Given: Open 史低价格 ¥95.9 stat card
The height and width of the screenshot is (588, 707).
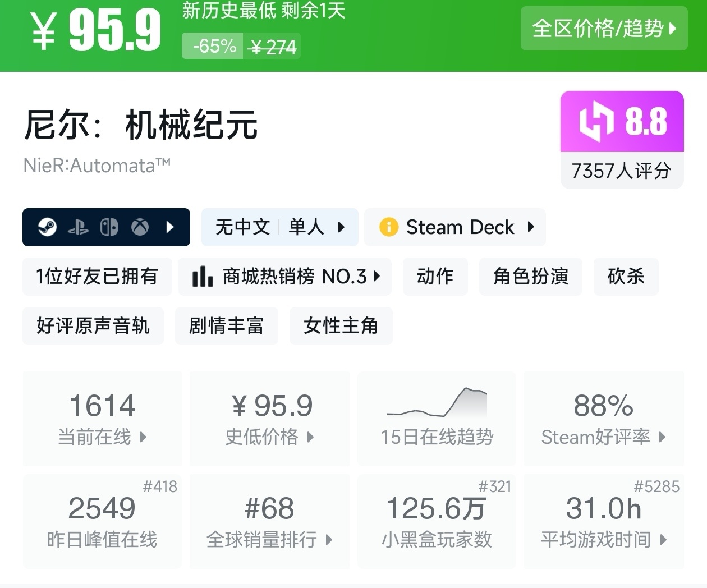Looking at the screenshot, I should click(x=269, y=419).
